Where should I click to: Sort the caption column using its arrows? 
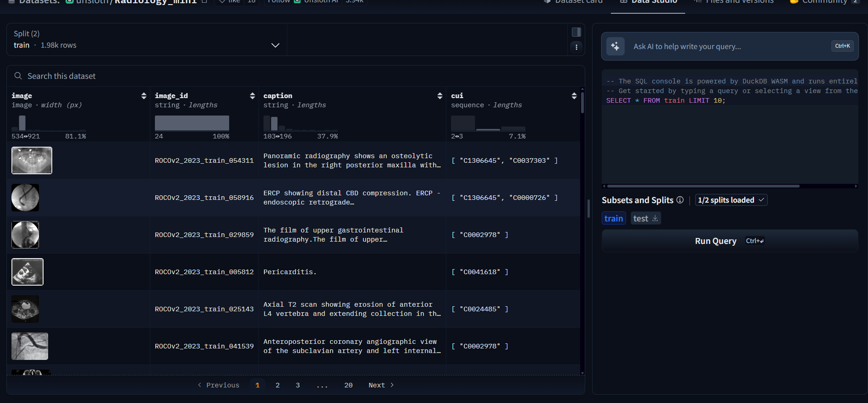(x=439, y=96)
